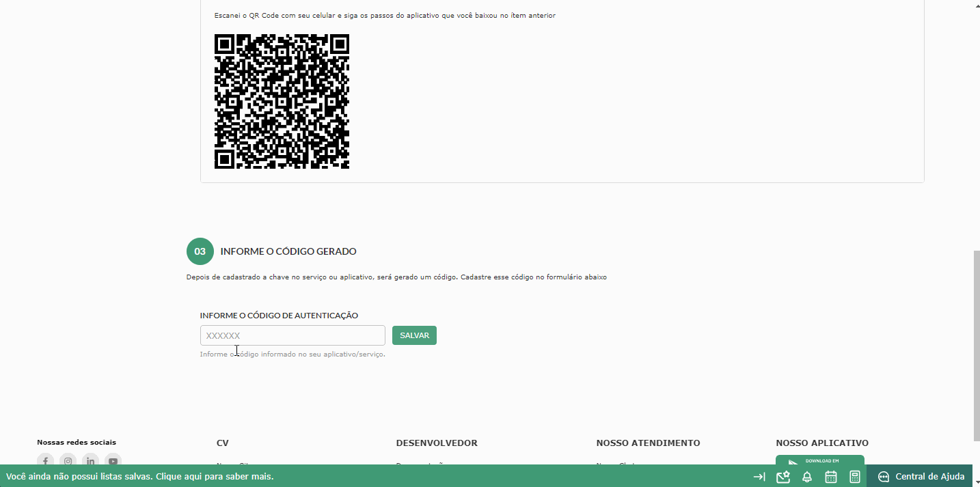
Task: Click the NOSSO ATENDIMENTO footer heading
Action: point(648,443)
